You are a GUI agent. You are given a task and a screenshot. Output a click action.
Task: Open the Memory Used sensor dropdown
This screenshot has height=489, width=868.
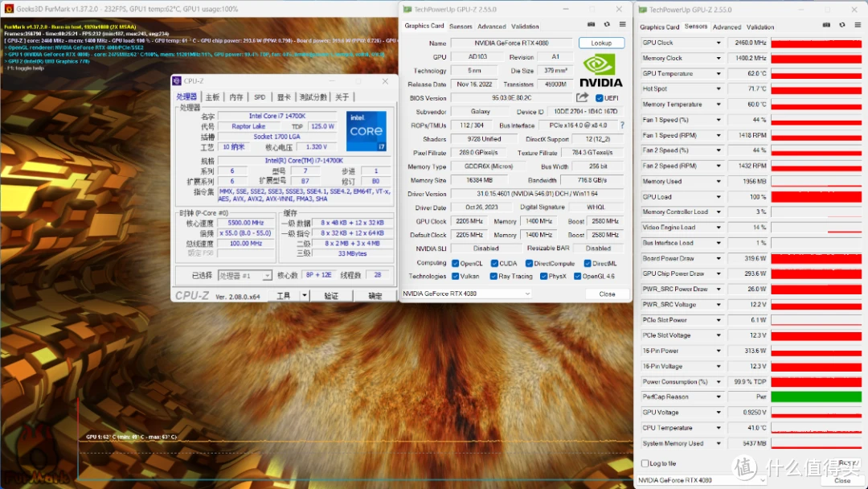tap(719, 181)
